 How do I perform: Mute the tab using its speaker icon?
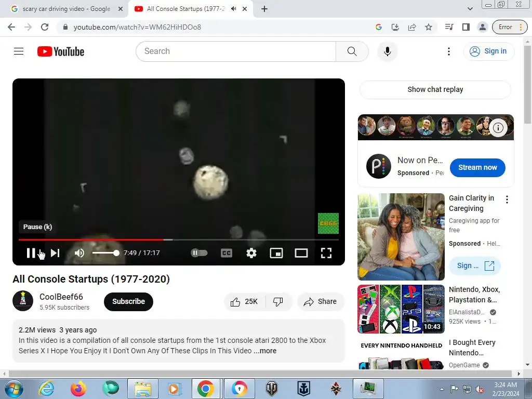point(233,9)
